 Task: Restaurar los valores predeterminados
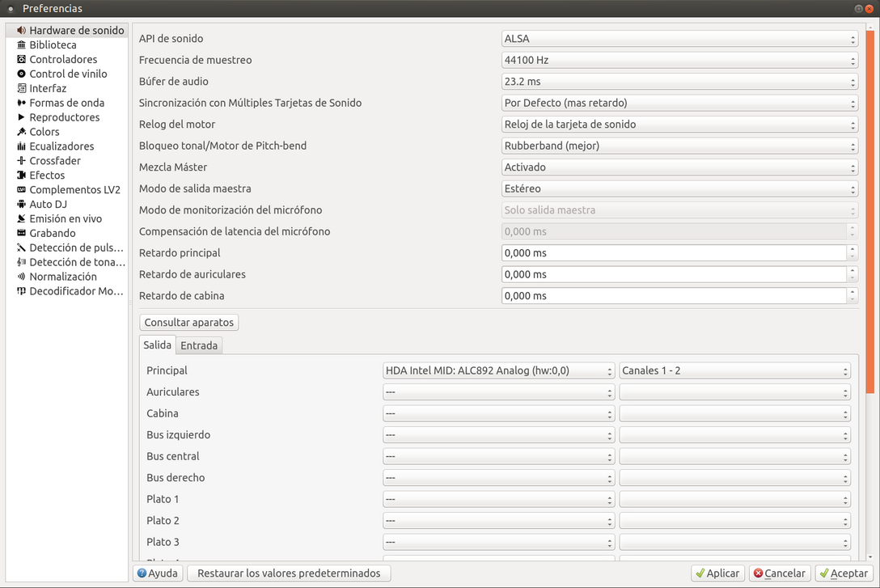(x=288, y=573)
